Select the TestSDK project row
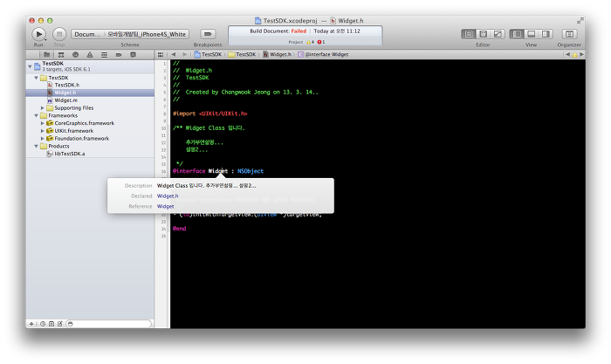611x364 pixels. tap(90, 66)
